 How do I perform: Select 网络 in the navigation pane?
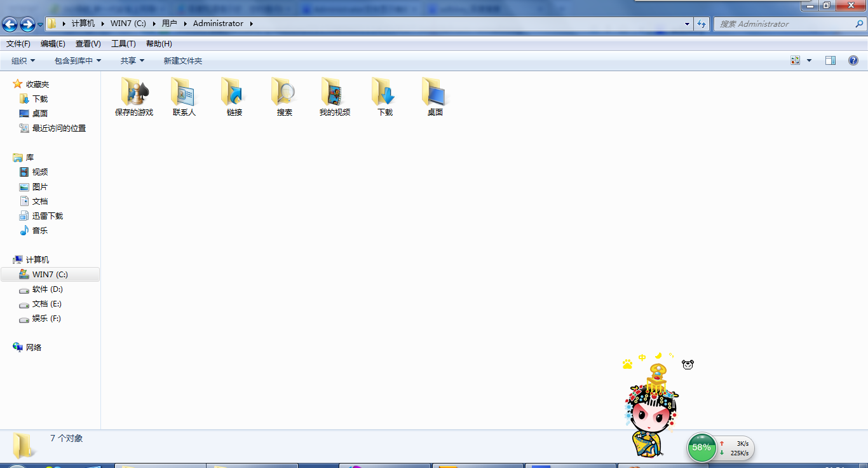click(x=27, y=347)
